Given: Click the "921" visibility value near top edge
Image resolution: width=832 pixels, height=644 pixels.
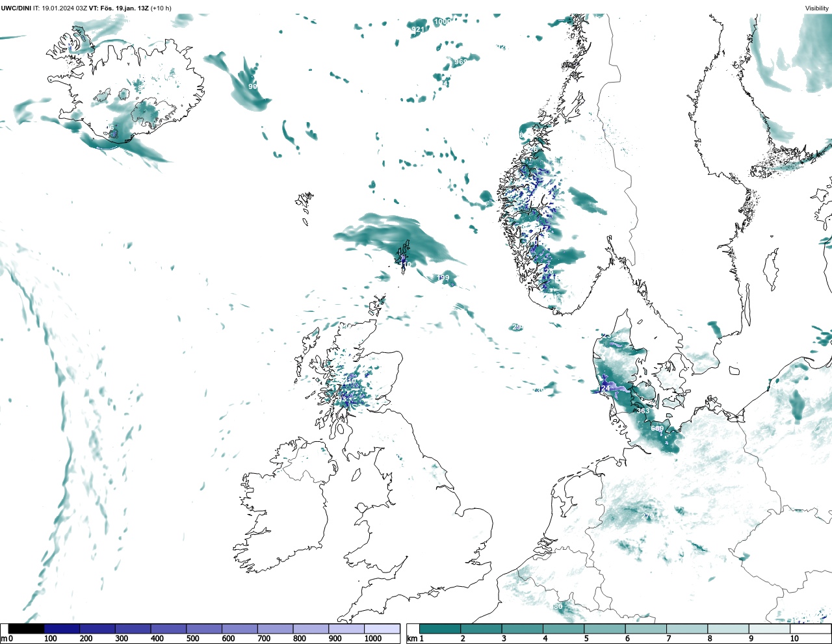Looking at the screenshot, I should 418,29.
